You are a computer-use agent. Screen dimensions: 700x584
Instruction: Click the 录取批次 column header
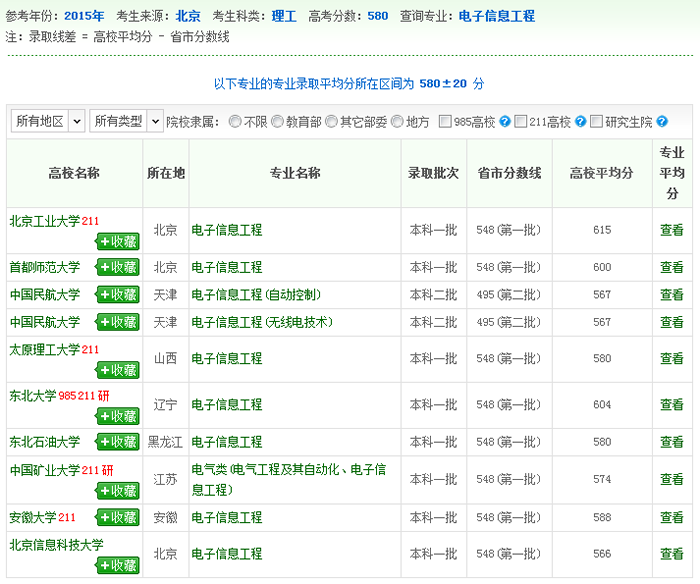[x=433, y=173]
